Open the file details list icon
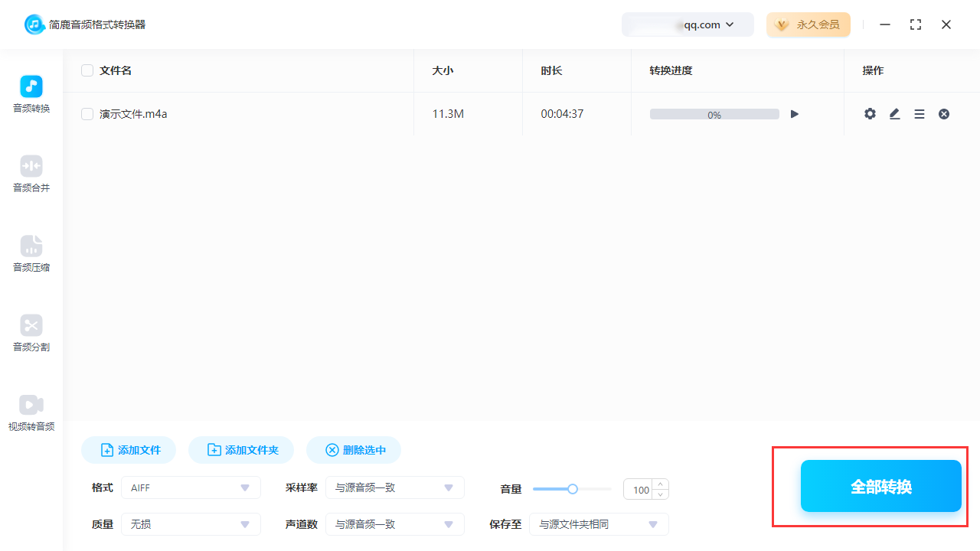Image resolution: width=980 pixels, height=551 pixels. tap(919, 113)
